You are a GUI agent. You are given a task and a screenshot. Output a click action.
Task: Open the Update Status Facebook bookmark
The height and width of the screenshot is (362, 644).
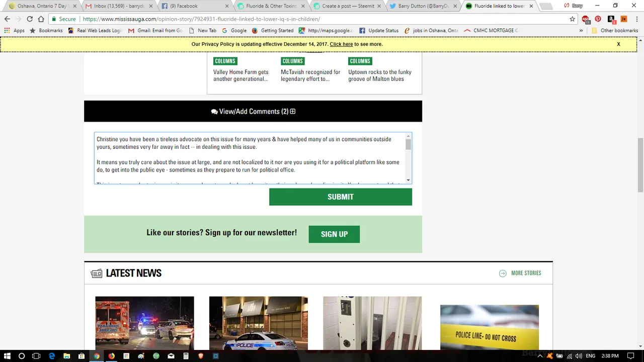pos(378,31)
